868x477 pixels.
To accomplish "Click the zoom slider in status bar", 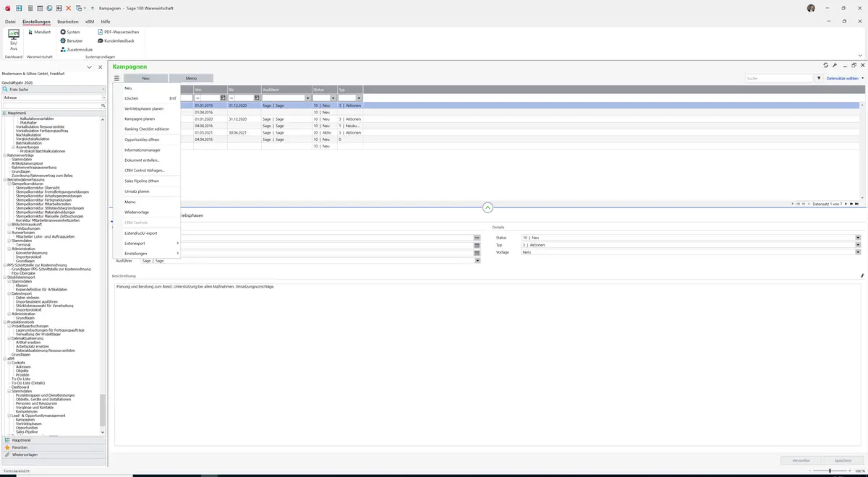I will (x=829, y=470).
